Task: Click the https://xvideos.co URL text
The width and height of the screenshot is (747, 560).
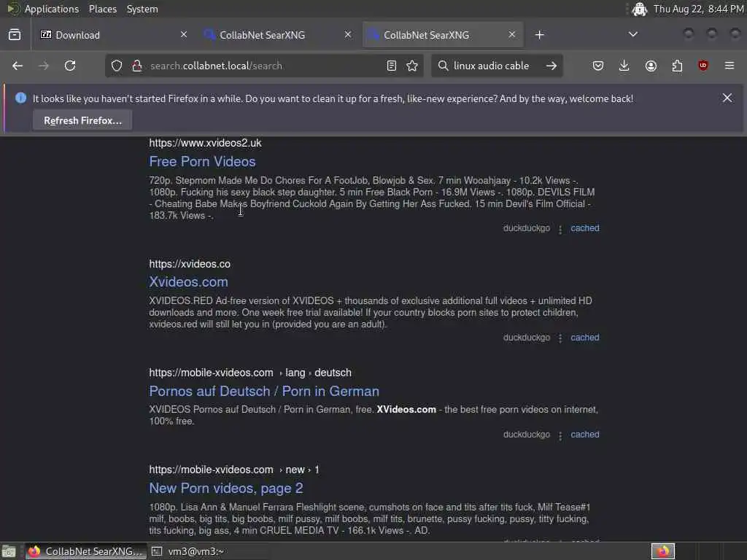Action: click(x=190, y=264)
